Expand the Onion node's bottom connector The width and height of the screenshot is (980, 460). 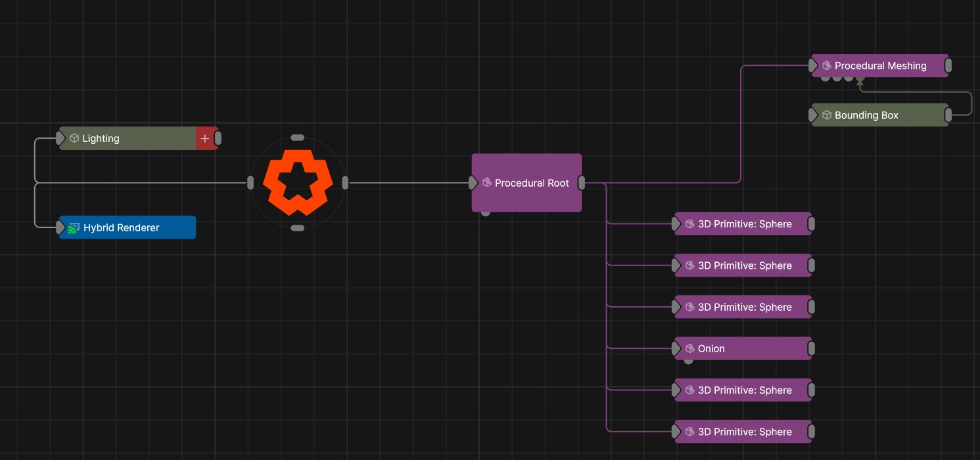pyautogui.click(x=688, y=361)
